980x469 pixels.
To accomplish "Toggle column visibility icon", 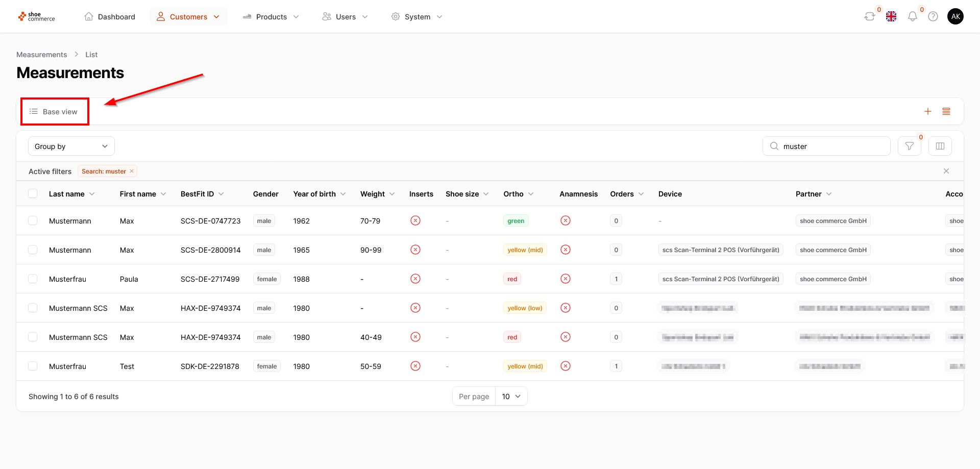I will click(940, 146).
